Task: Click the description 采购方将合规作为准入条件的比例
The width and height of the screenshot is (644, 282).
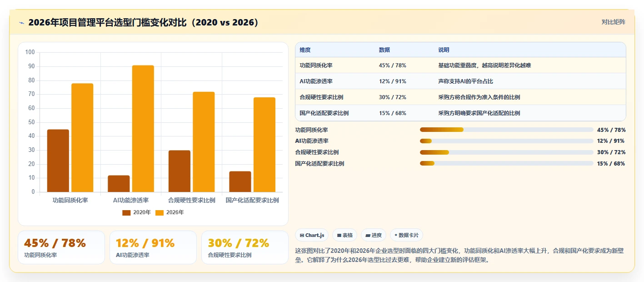Action: [479, 97]
